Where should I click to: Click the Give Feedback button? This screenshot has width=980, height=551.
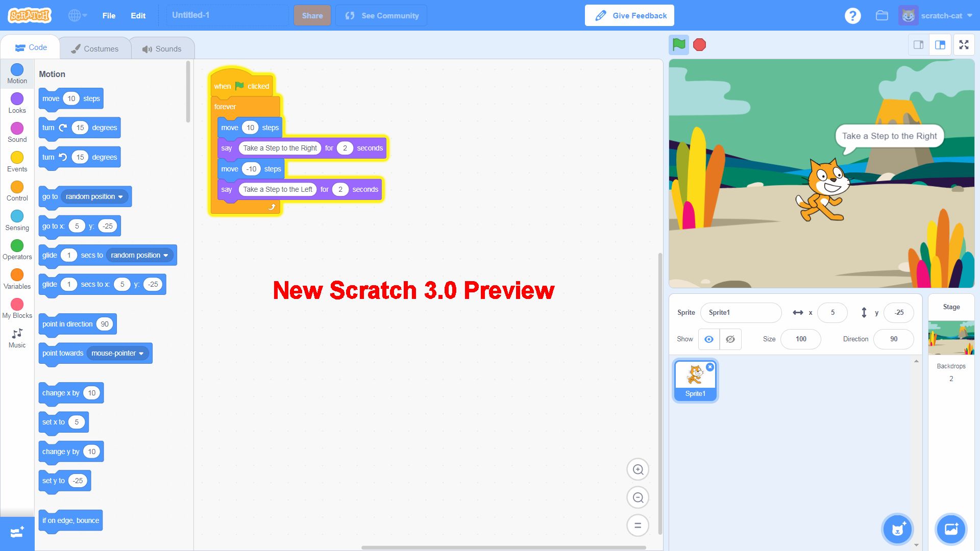pyautogui.click(x=629, y=15)
